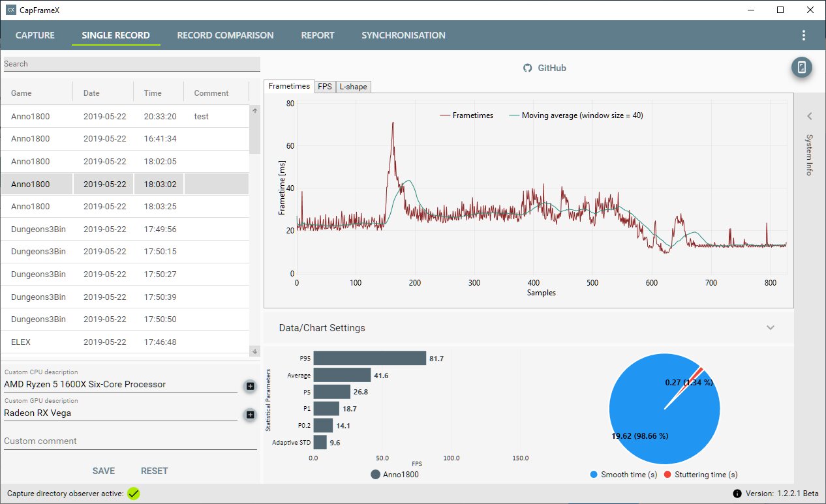The width and height of the screenshot is (826, 504).
Task: Select the Anno1800 record at 16:41:34
Action: [125, 139]
